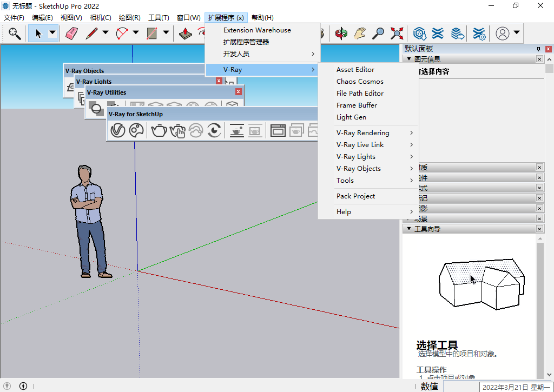Open the V-Ray Live Link submenu
The image size is (554, 392).
pyautogui.click(x=368, y=145)
